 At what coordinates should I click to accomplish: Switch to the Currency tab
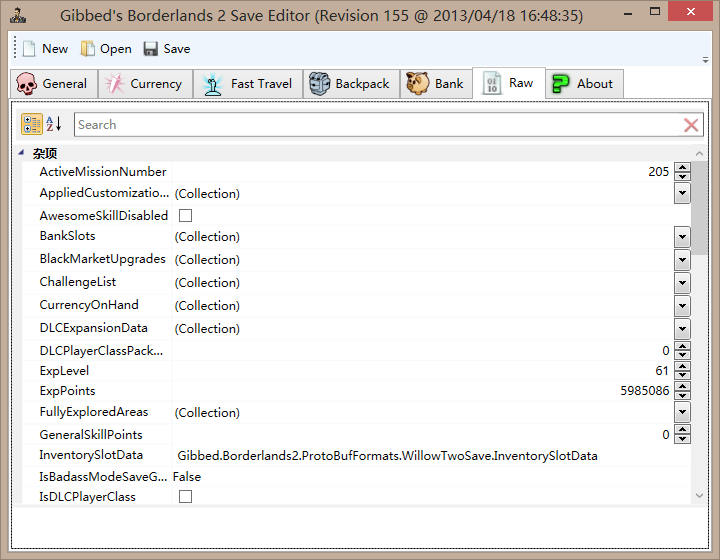point(146,84)
